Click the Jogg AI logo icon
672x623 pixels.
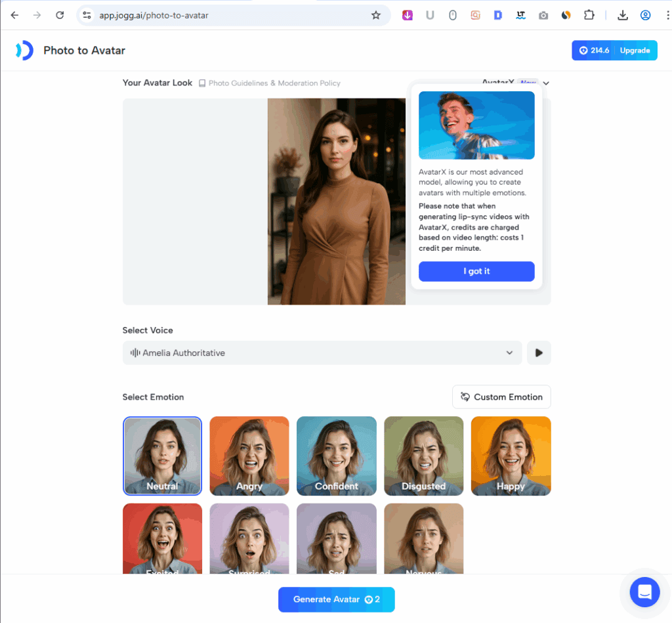point(24,51)
